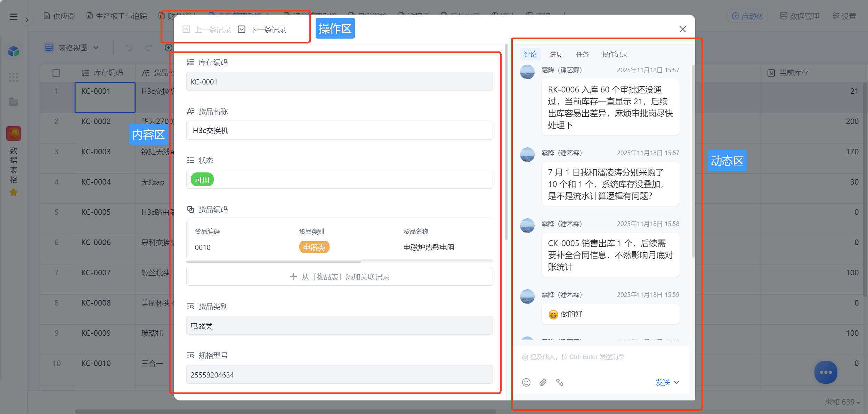Click avatar on RK-0006 comment
This screenshot has height=414, width=868.
(527, 72)
